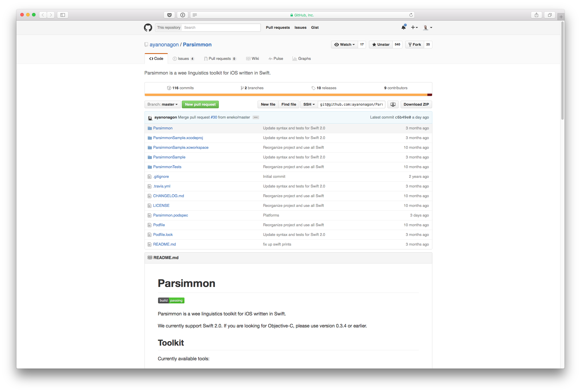The image size is (581, 392).
Task: Open CHANGELOG.md
Action: (x=168, y=196)
